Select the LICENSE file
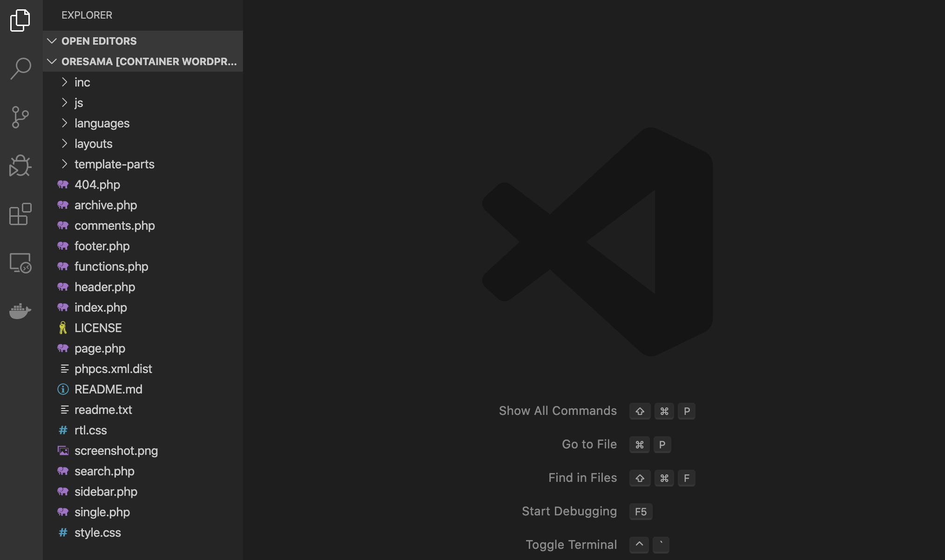 [98, 328]
